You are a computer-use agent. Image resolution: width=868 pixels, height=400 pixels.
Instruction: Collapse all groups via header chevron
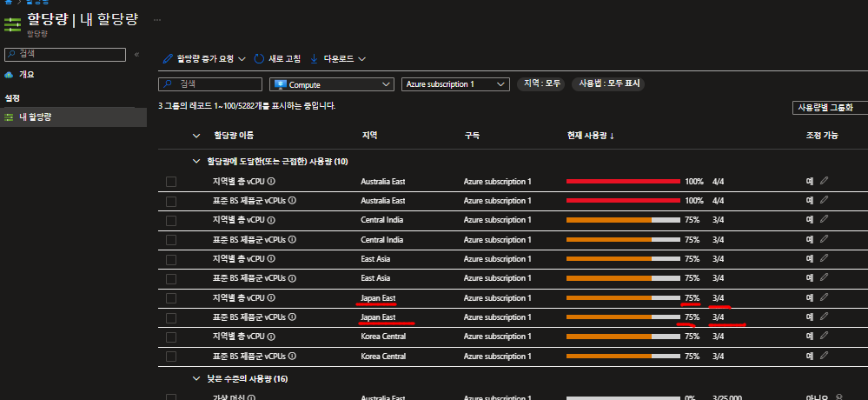(x=196, y=135)
